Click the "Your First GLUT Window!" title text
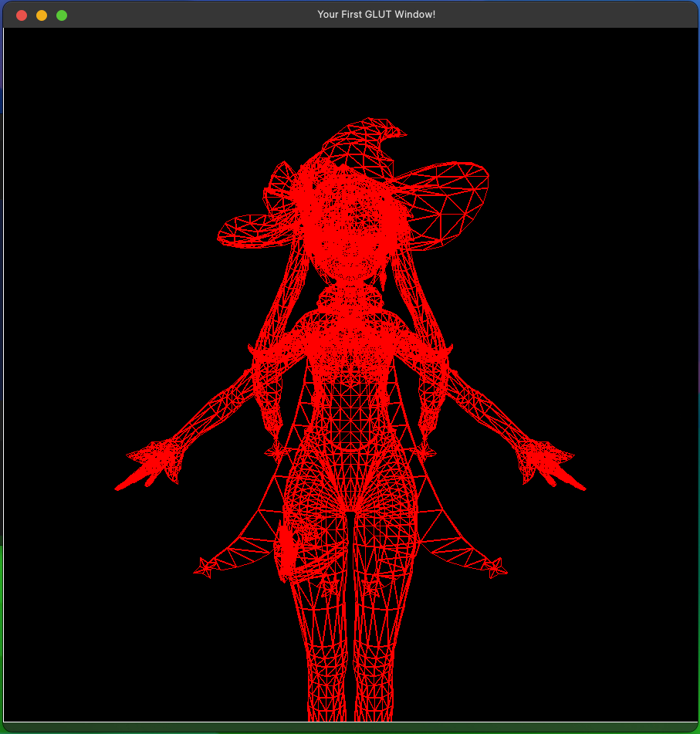This screenshot has width=700, height=734. pyautogui.click(x=376, y=15)
